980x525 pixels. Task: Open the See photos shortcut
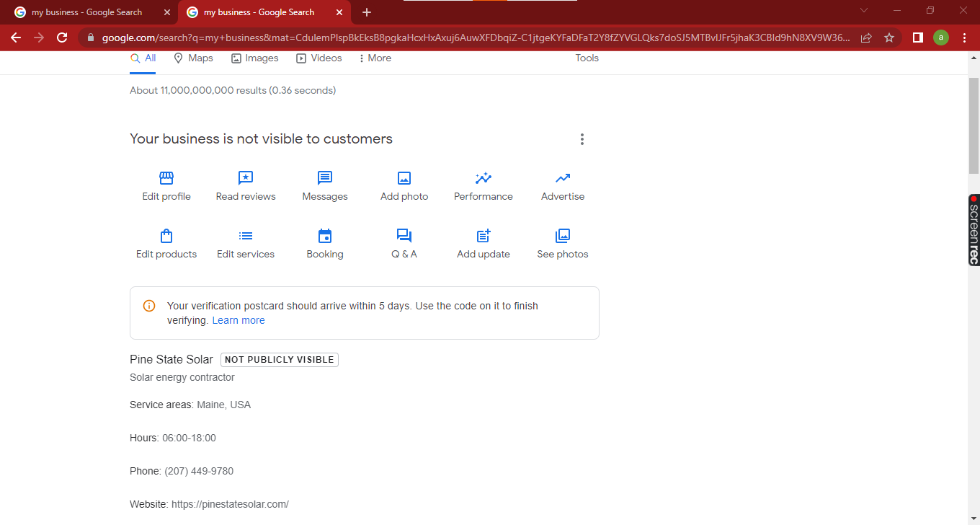tap(563, 244)
